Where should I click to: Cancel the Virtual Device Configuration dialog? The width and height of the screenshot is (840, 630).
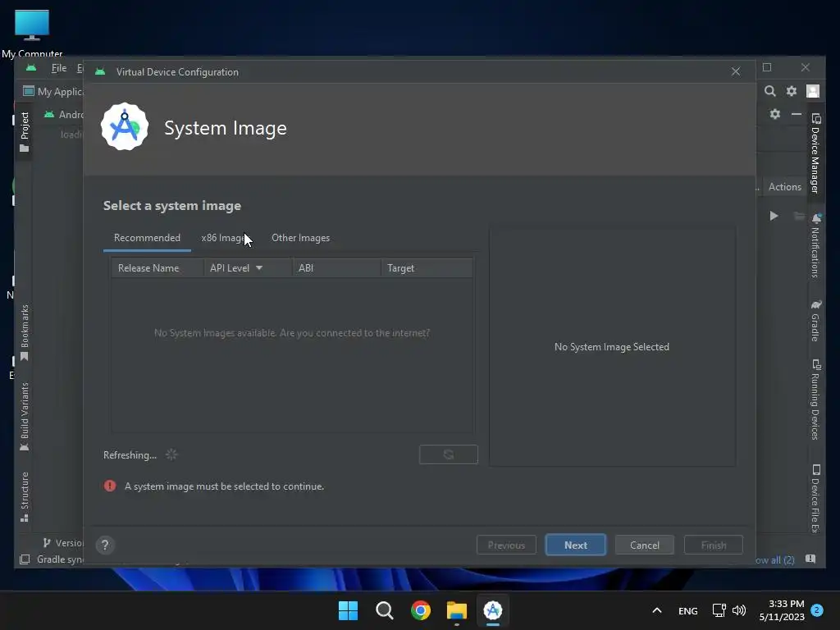[x=645, y=545]
